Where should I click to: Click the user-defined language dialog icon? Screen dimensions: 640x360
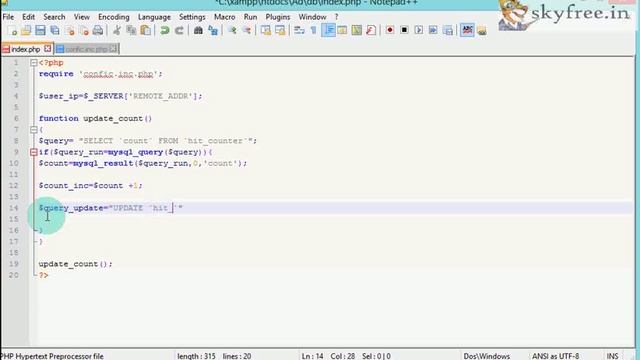(342, 31)
